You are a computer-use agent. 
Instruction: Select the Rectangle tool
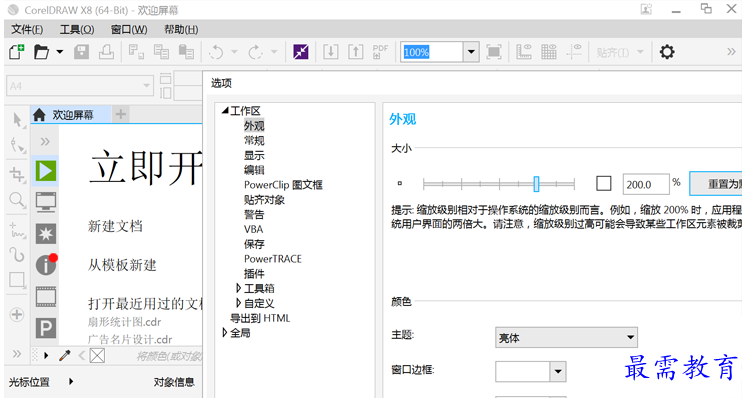[17, 280]
